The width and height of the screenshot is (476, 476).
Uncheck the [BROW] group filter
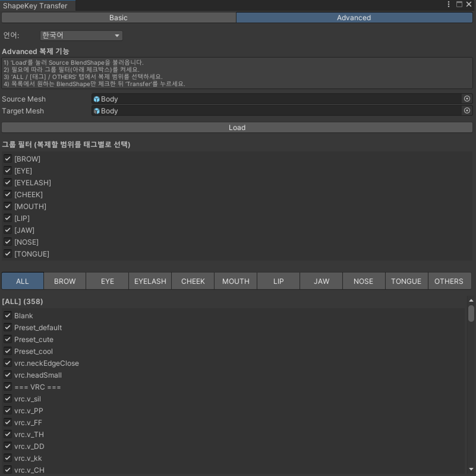click(x=7, y=159)
